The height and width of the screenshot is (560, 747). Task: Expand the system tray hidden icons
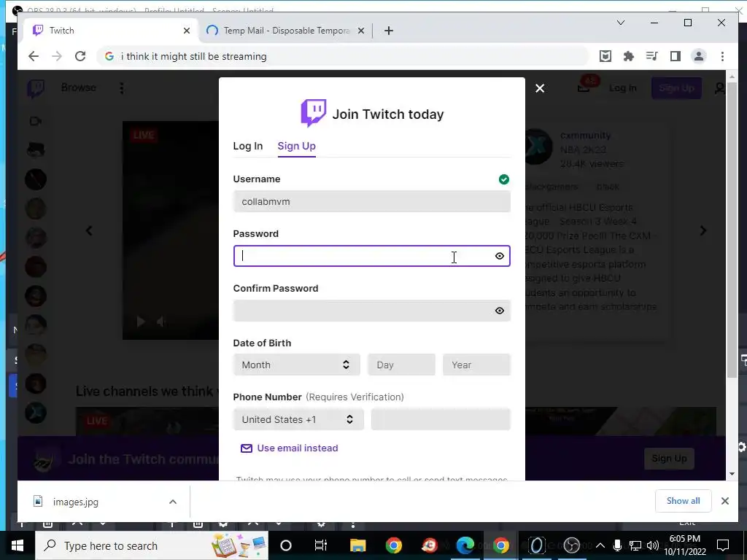click(600, 545)
